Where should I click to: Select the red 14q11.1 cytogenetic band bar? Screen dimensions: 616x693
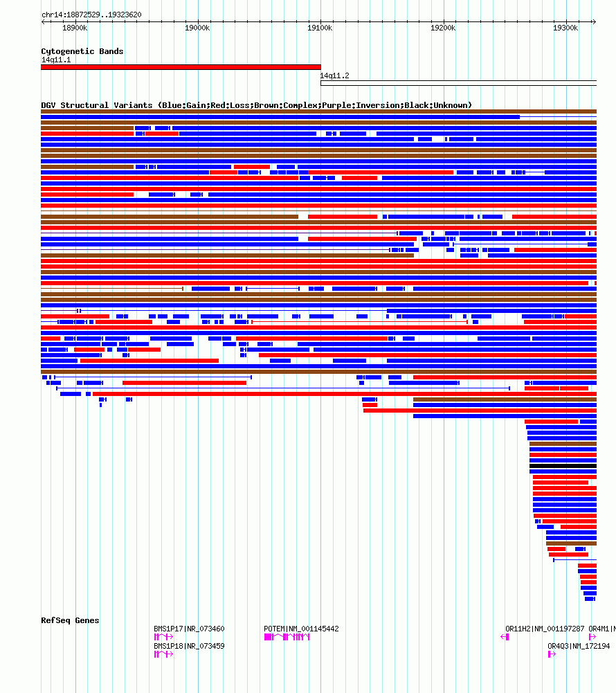pos(181,67)
